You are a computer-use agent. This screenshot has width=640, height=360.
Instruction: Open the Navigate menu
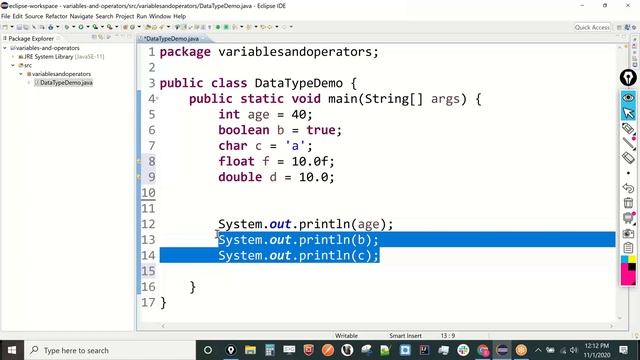pos(82,16)
